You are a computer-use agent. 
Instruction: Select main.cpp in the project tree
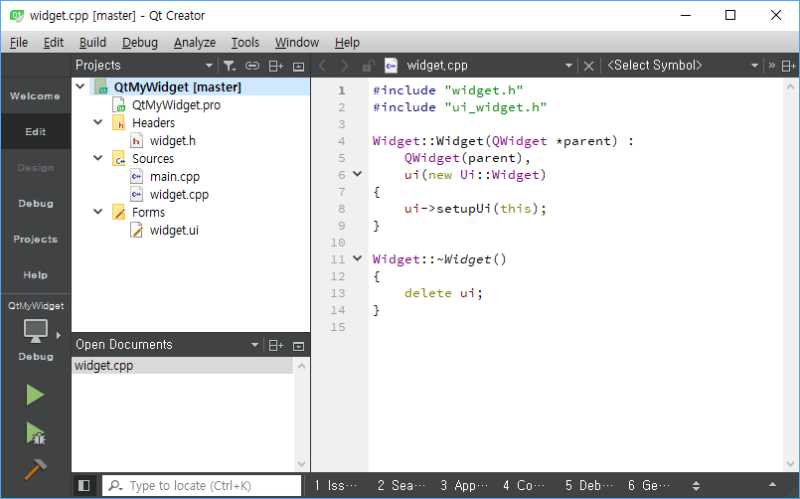click(x=174, y=177)
